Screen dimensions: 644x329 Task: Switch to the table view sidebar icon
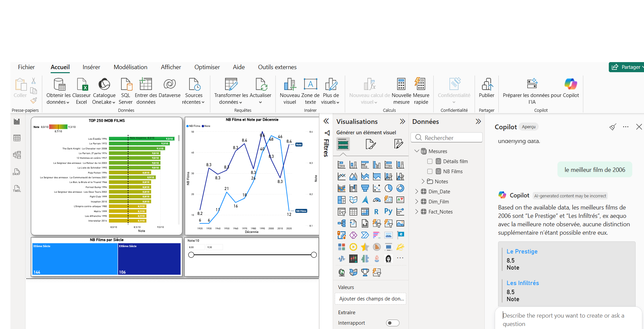(17, 138)
